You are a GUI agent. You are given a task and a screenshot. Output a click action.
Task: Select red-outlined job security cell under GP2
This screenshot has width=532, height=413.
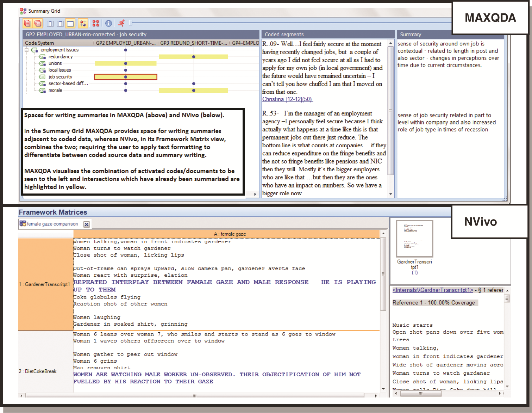point(126,77)
